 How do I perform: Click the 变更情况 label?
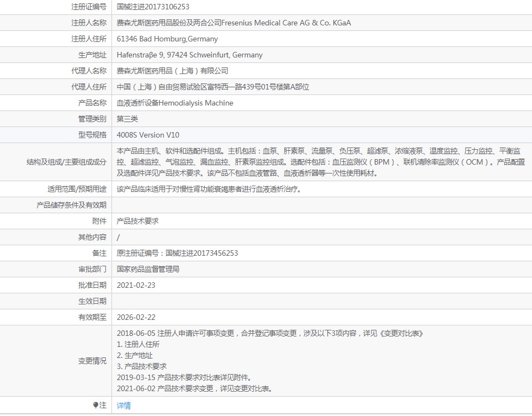92,361
